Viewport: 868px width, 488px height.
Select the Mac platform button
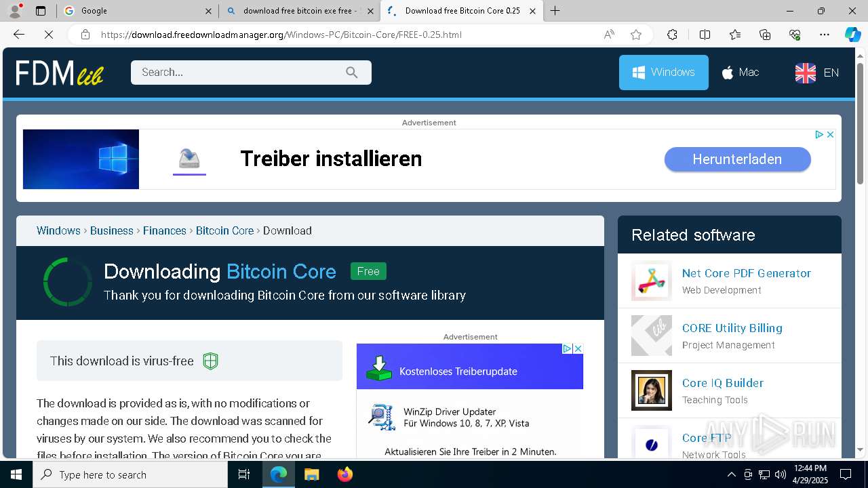(x=740, y=73)
